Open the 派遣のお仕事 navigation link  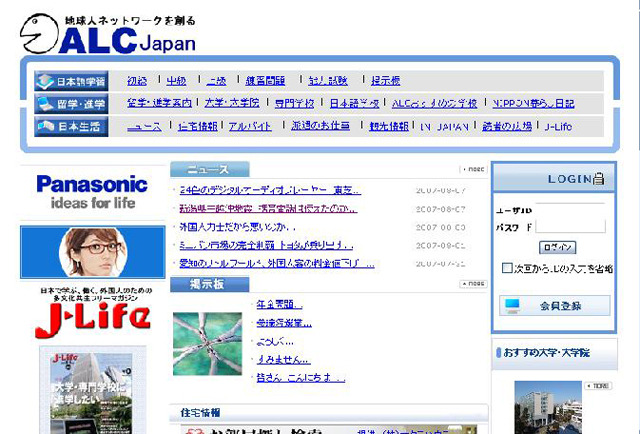point(320,127)
